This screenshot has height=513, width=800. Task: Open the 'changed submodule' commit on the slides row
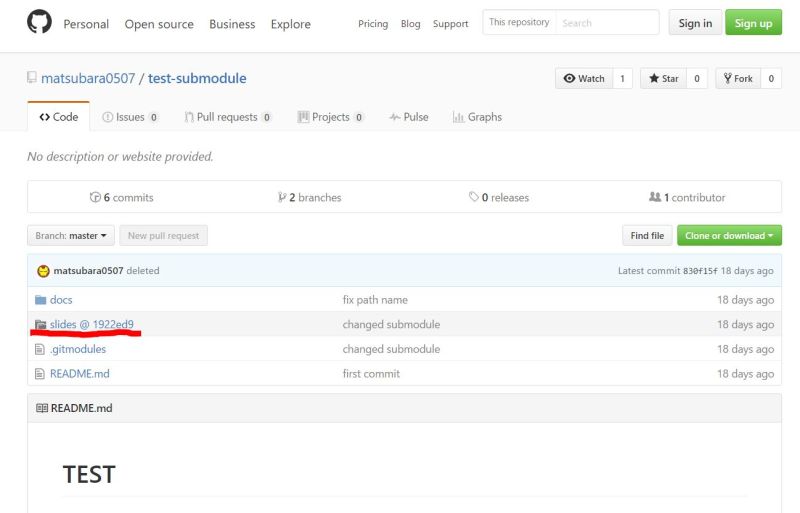click(391, 324)
